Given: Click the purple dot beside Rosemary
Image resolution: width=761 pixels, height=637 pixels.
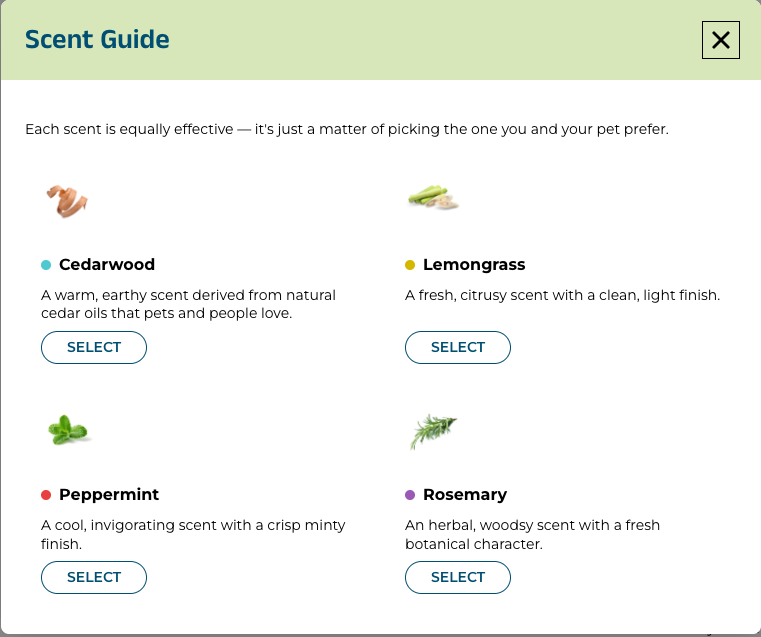Looking at the screenshot, I should point(410,495).
